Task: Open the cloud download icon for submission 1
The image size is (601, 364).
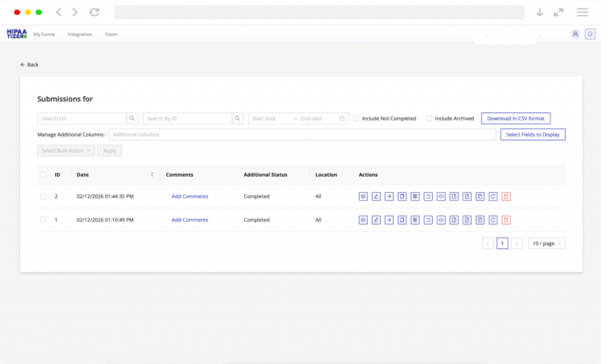Action: pos(441,220)
